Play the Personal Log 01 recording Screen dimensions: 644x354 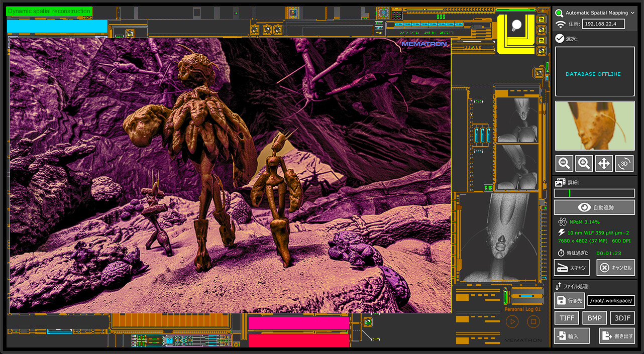click(512, 321)
